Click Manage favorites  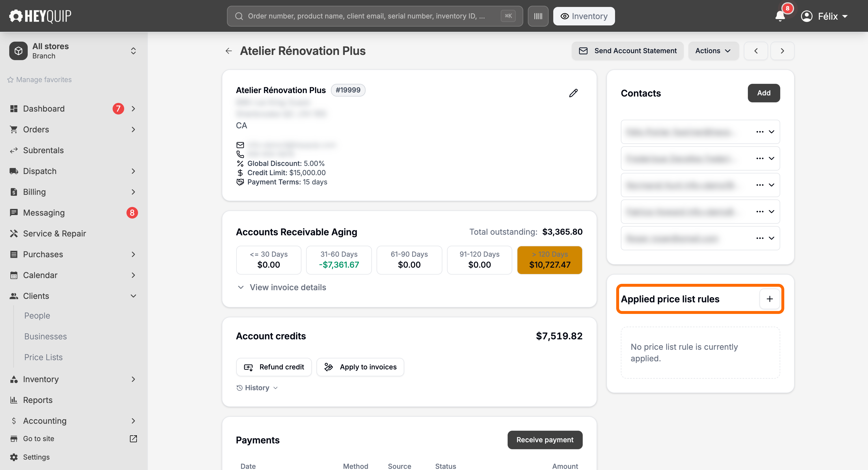coord(40,79)
